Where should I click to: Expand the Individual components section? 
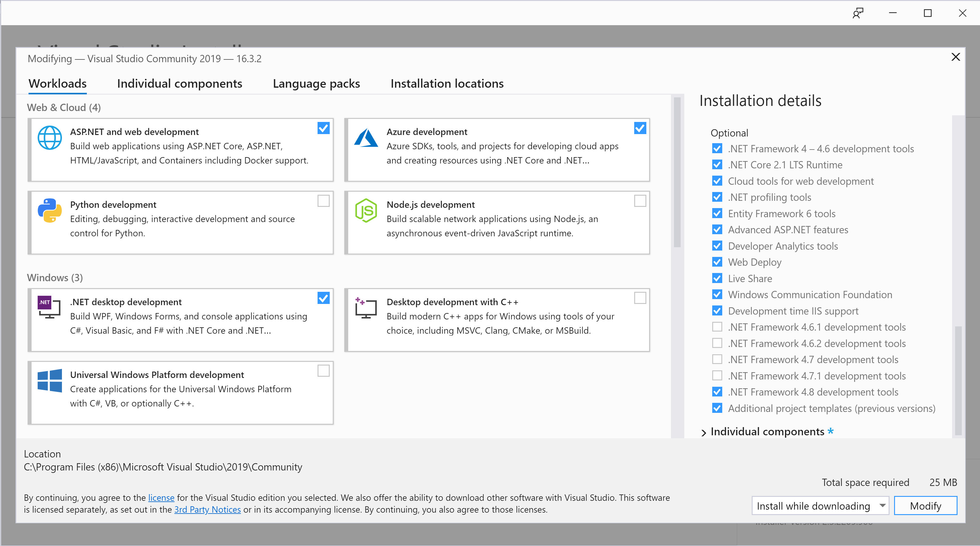[704, 432]
